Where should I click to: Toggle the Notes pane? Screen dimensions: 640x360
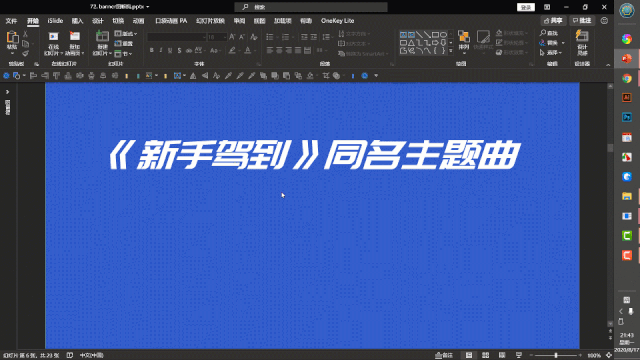tap(444, 355)
